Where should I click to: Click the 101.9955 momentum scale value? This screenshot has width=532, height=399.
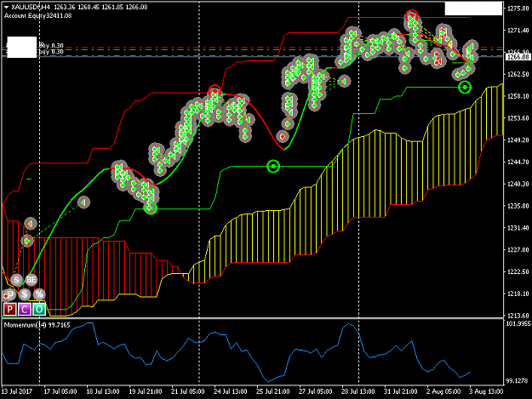pos(518,324)
